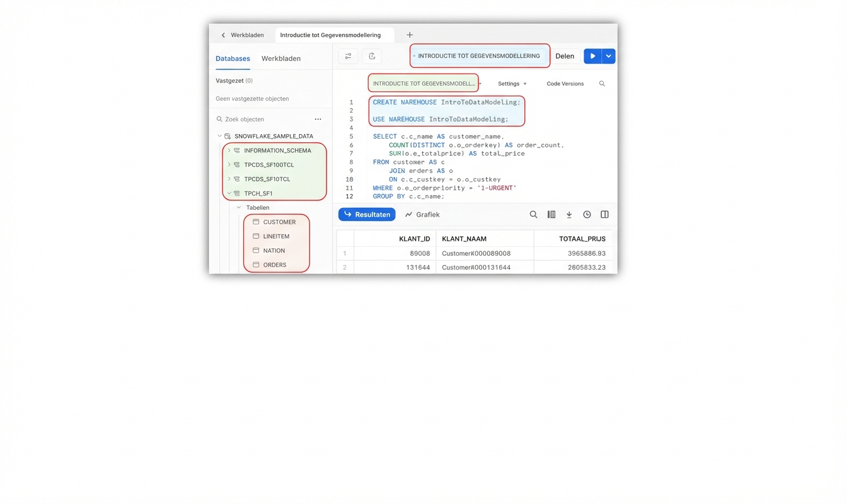Open the Settings dropdown
The width and height of the screenshot is (847, 504).
(x=512, y=84)
